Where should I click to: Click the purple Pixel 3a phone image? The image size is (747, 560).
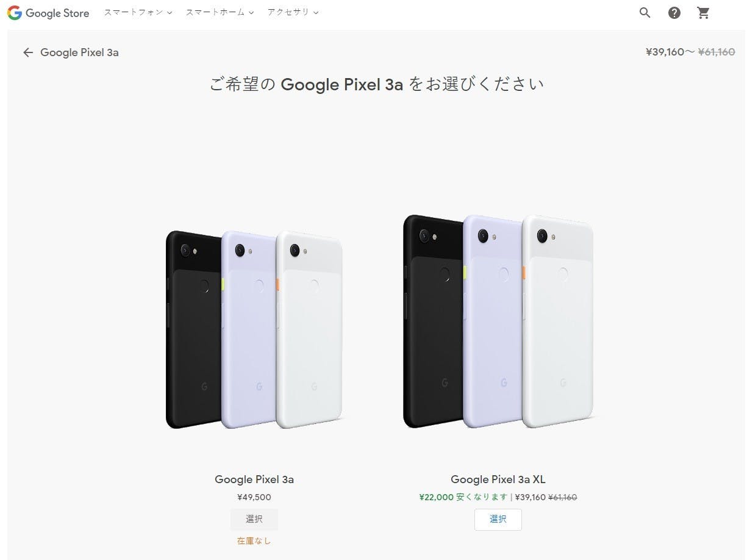click(x=248, y=329)
